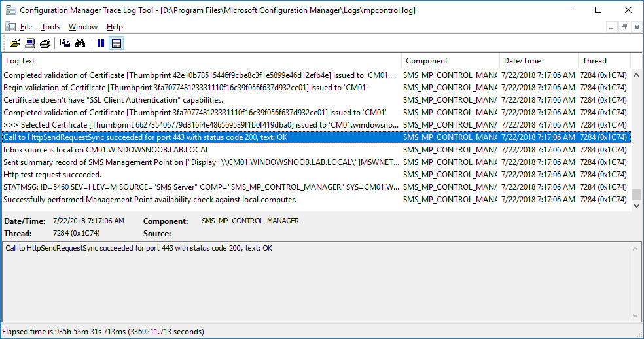Open the Help menu
Viewport: 644px width, 339px height.
[115, 27]
